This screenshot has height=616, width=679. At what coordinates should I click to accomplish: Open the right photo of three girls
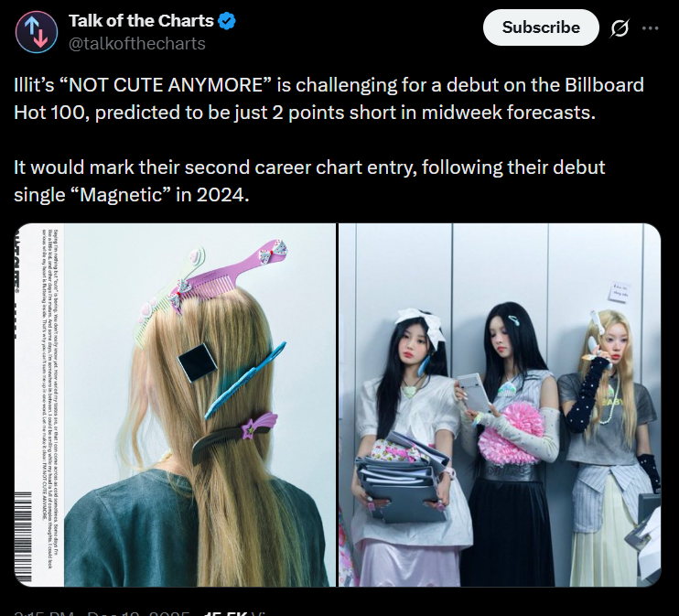pyautogui.click(x=499, y=405)
